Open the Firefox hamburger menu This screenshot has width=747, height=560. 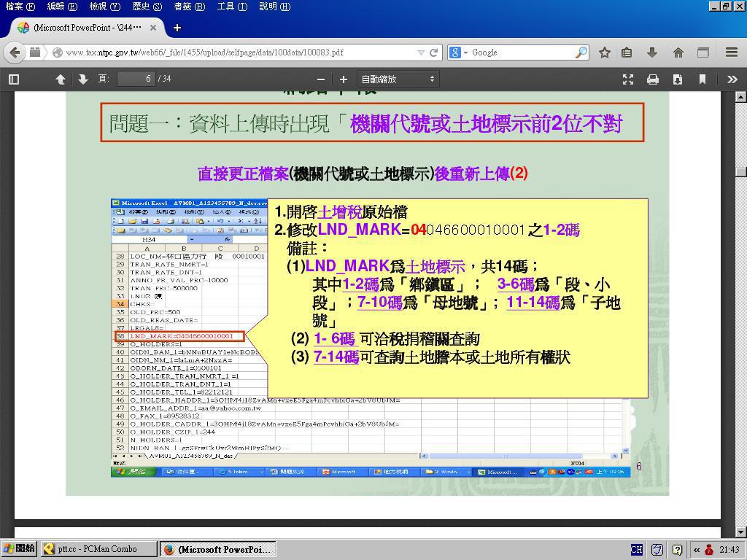[x=731, y=52]
